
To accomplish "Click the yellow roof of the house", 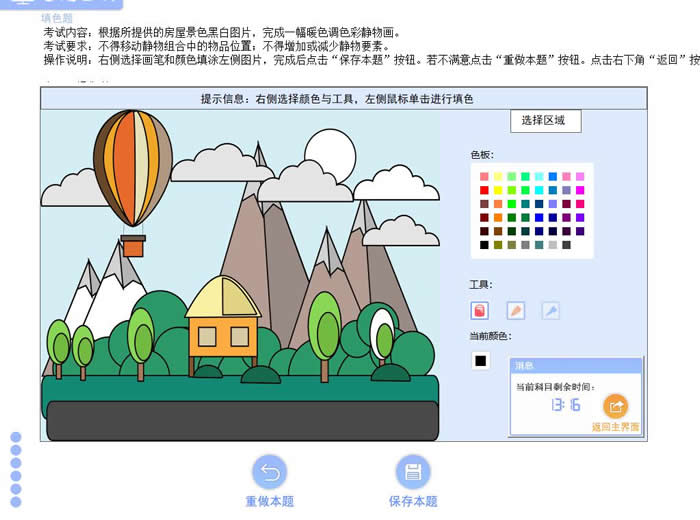I will point(222,298).
